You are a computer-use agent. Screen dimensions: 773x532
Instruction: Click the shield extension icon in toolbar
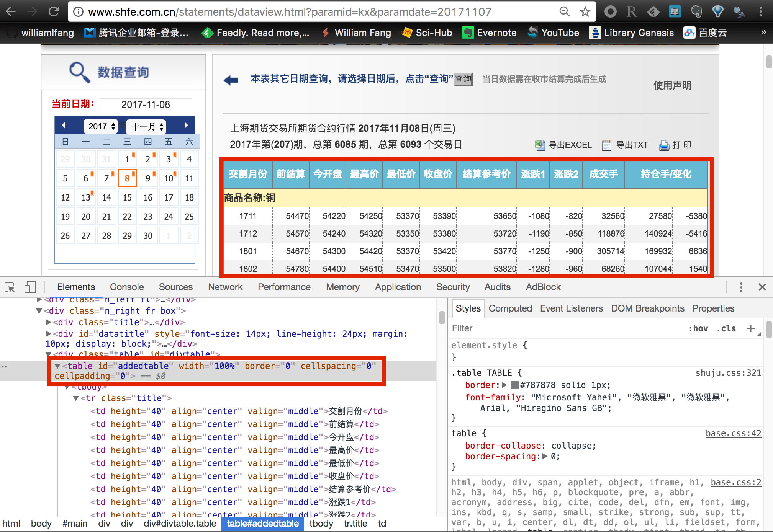pyautogui.click(x=718, y=11)
